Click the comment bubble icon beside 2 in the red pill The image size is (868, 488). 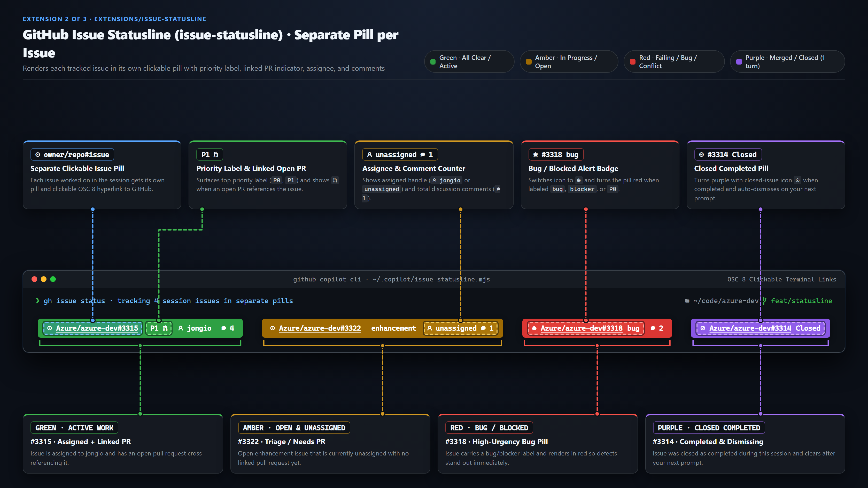653,328
